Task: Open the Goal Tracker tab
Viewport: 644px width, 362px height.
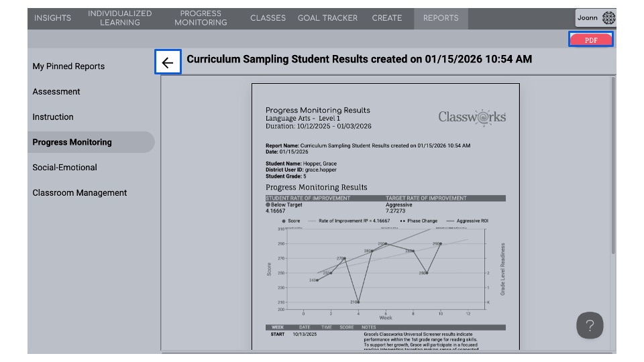Action: (x=327, y=18)
